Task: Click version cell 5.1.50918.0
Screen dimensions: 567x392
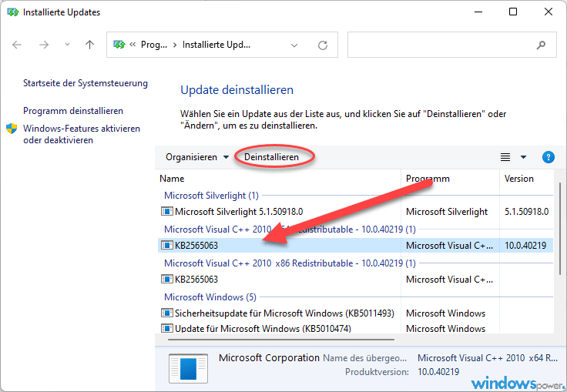Action: pos(526,212)
